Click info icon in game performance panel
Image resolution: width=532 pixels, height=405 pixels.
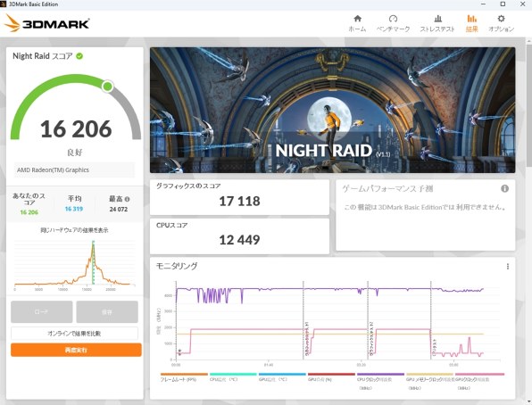coord(505,188)
